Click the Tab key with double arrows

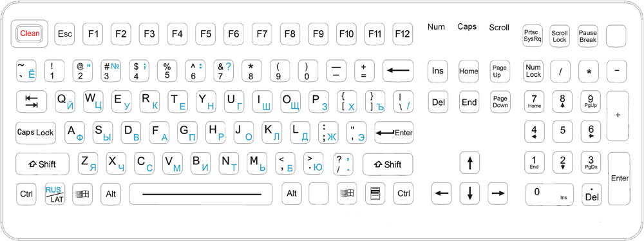[32, 102]
